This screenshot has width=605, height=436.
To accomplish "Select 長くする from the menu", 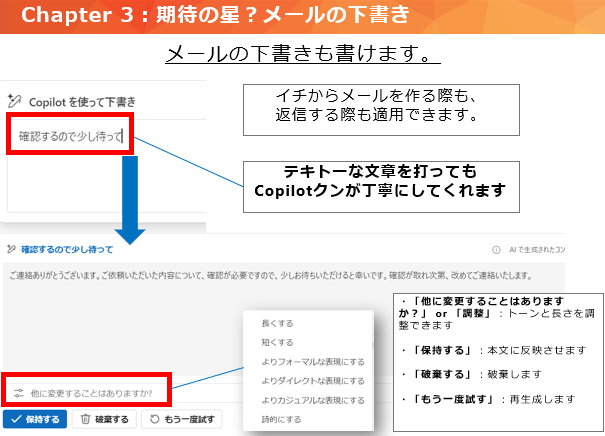I will [277, 323].
